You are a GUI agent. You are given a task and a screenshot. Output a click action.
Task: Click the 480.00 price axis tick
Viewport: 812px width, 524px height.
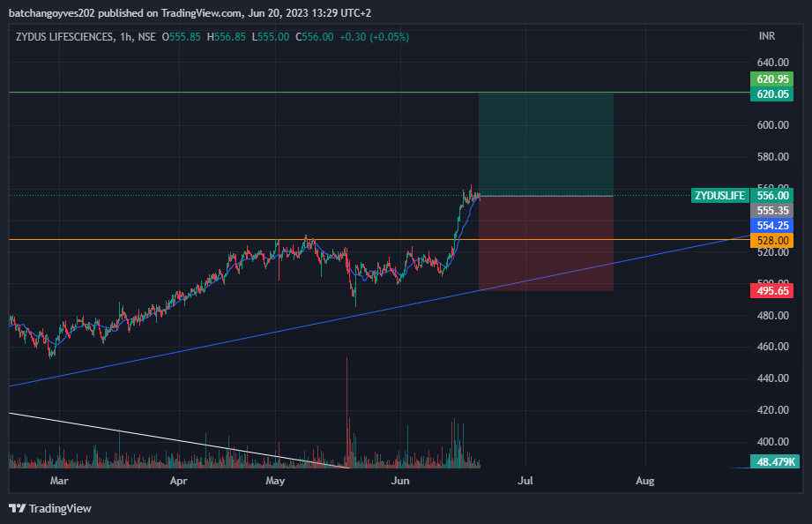772,315
